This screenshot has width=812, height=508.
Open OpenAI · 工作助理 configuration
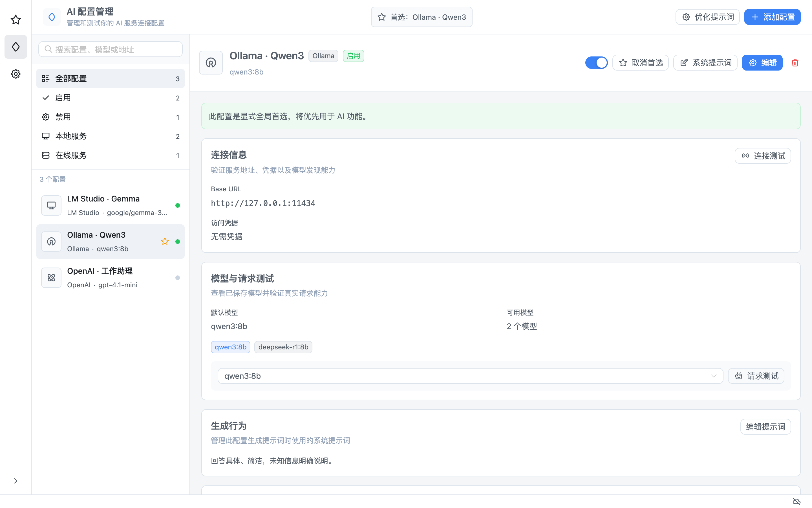coord(111,277)
